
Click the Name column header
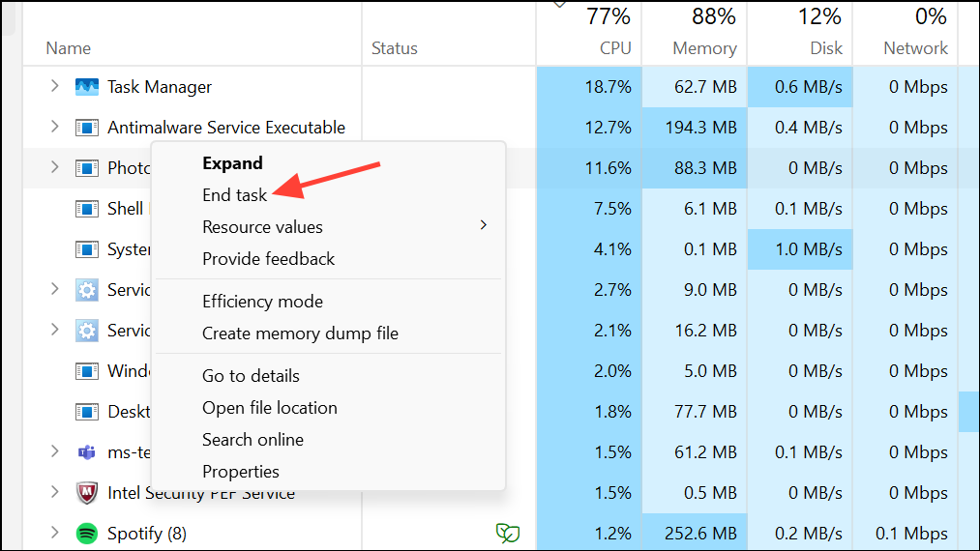[69, 48]
